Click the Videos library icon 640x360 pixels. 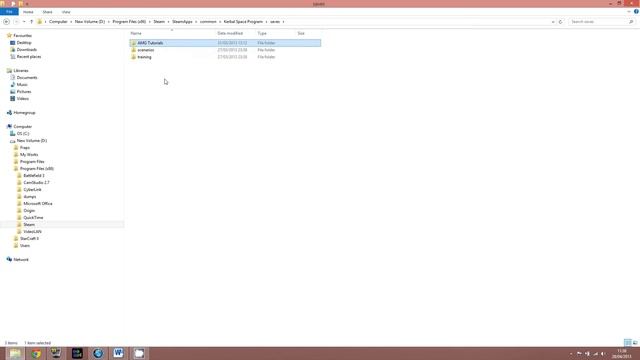(13, 98)
